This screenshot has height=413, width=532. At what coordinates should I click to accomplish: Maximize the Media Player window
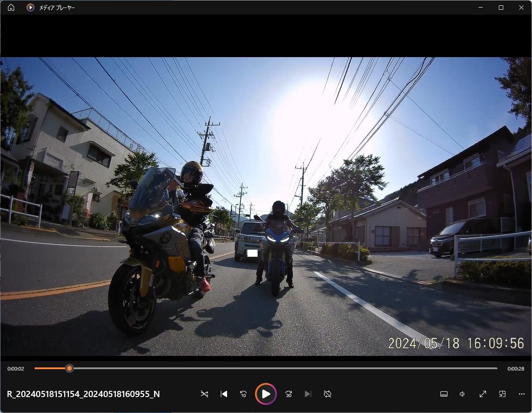(x=501, y=8)
